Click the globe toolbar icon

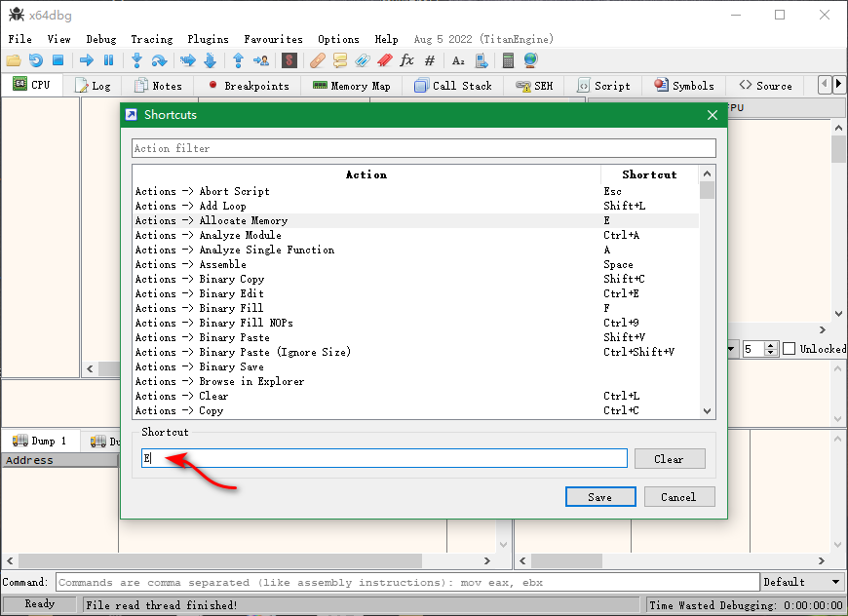point(530,60)
